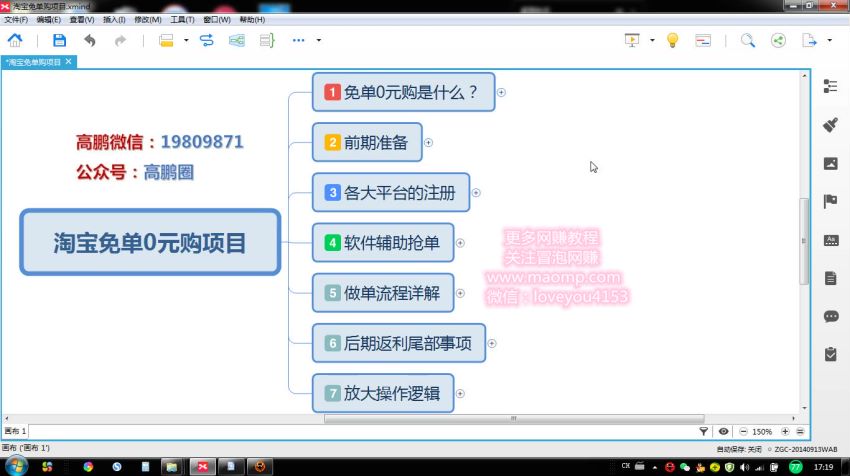The width and height of the screenshot is (850, 476).
Task: Open the filter funnel icon in status bar
Action: point(704,432)
